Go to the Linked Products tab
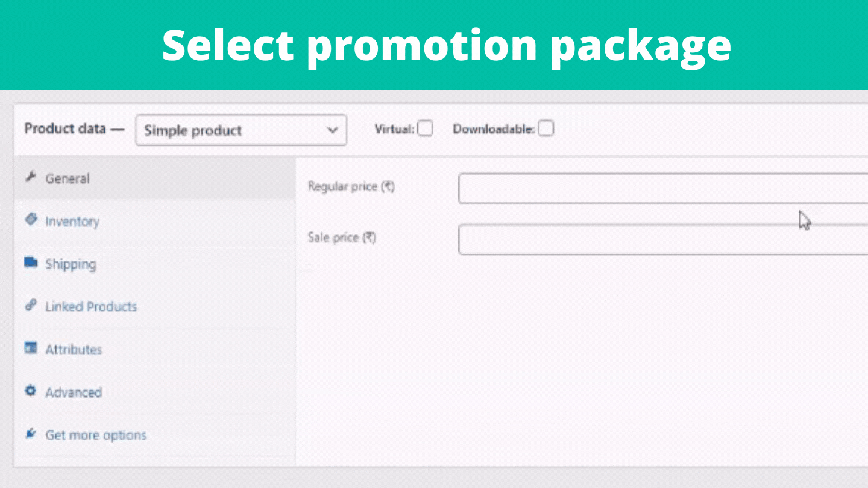Screen dimensions: 868x488 tap(91, 307)
